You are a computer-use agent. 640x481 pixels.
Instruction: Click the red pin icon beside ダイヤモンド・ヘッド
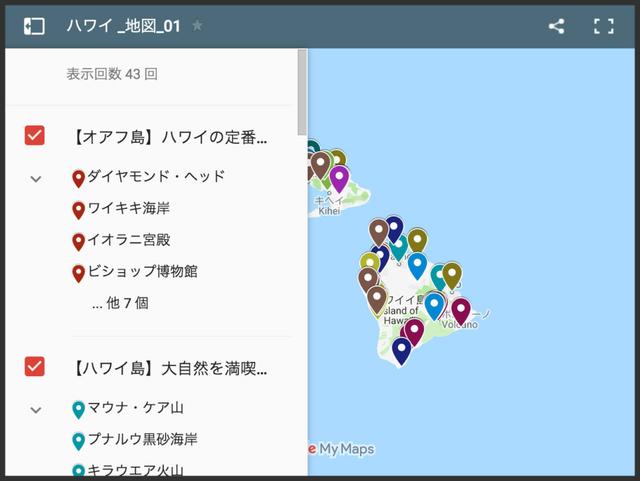78,179
